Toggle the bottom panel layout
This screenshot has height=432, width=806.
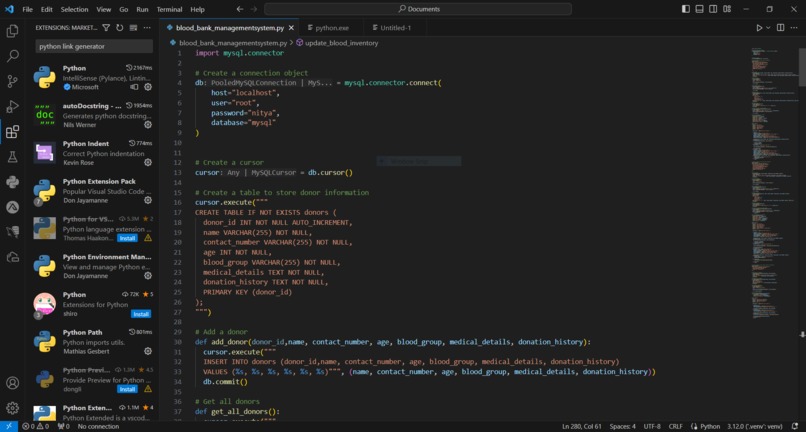(700, 9)
